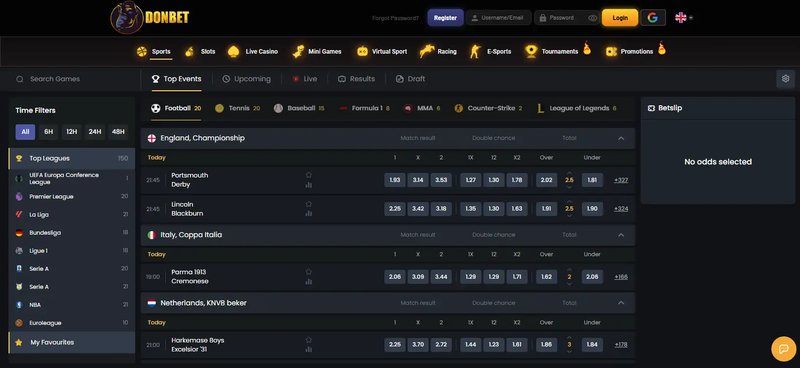Toggle password visibility eye

(x=592, y=18)
